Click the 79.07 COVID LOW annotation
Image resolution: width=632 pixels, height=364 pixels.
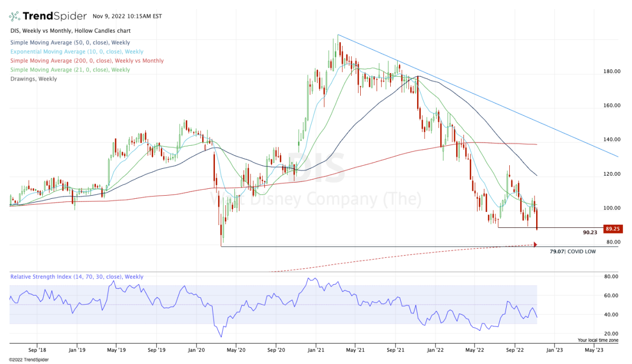click(572, 252)
